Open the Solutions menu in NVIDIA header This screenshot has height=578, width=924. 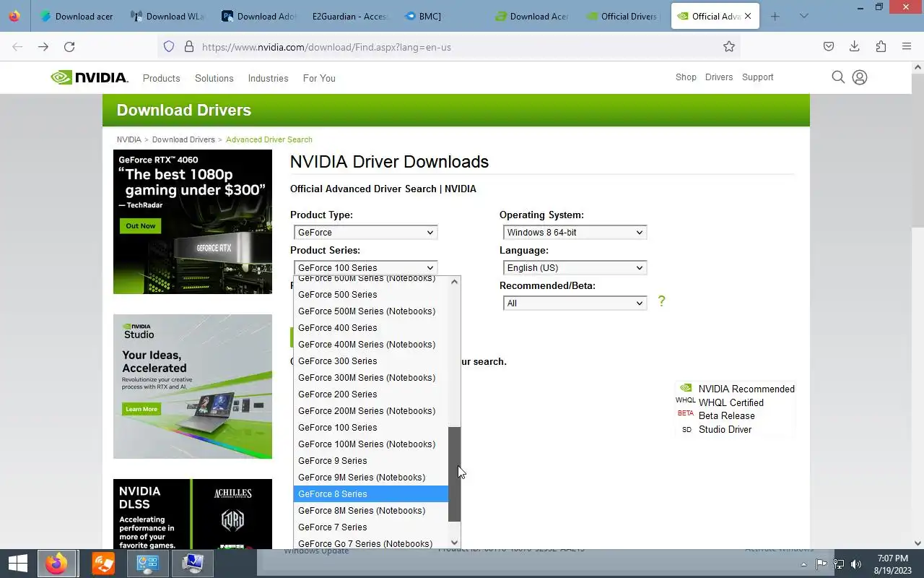click(x=214, y=78)
